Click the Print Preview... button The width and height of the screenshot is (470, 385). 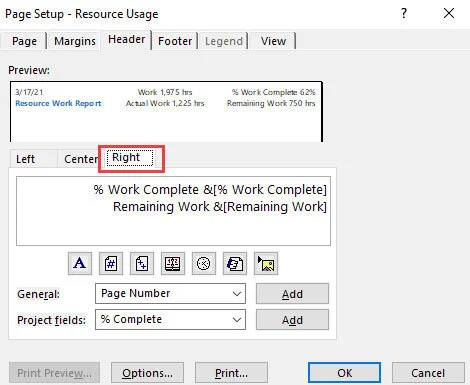point(54,373)
